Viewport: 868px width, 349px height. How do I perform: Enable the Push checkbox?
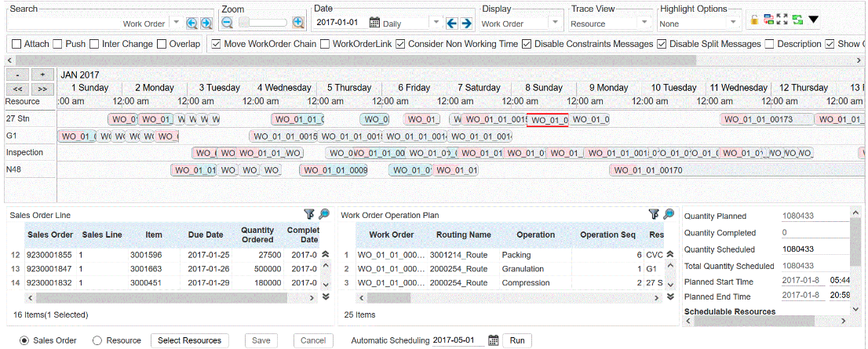point(57,44)
